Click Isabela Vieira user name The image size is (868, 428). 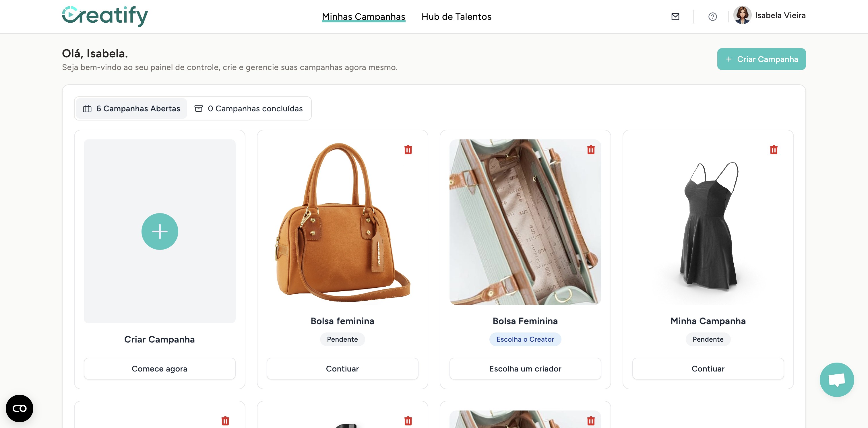click(780, 15)
